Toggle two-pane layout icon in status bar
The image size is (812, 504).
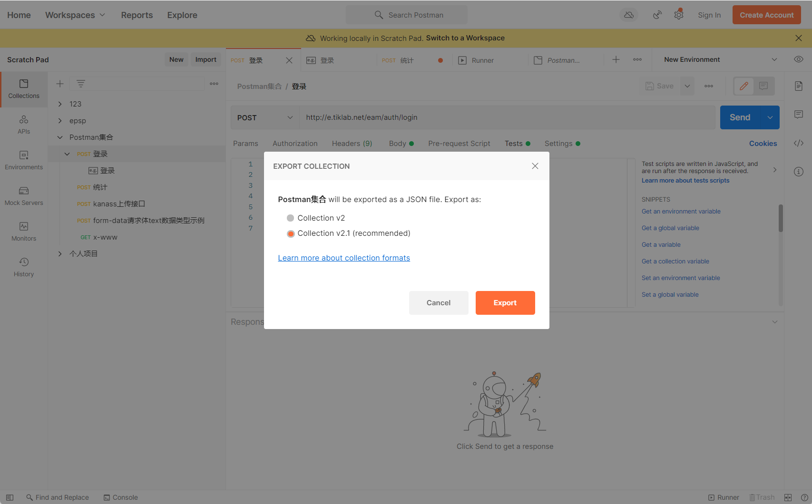point(788,497)
